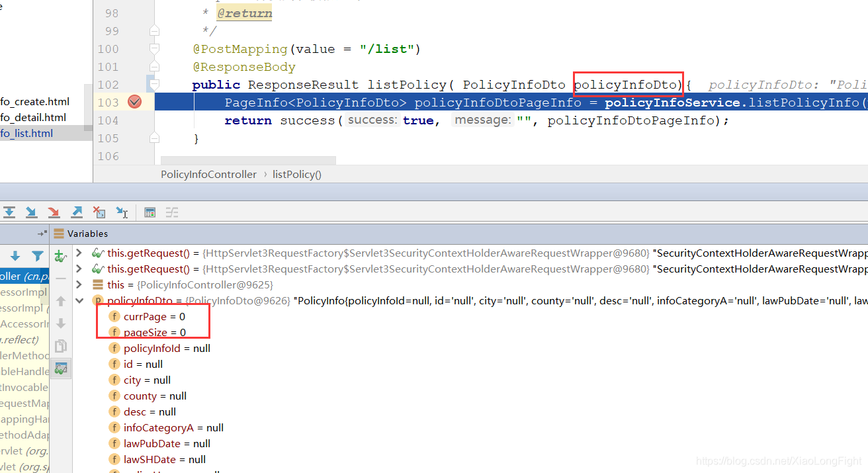
Task: Collapse the policyInfoDto variable node
Action: (79, 301)
